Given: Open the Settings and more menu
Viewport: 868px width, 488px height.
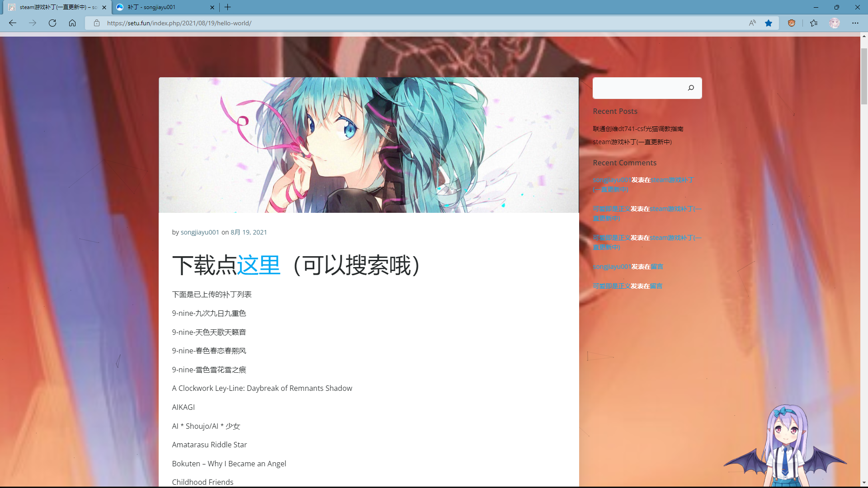Looking at the screenshot, I should coord(855,23).
